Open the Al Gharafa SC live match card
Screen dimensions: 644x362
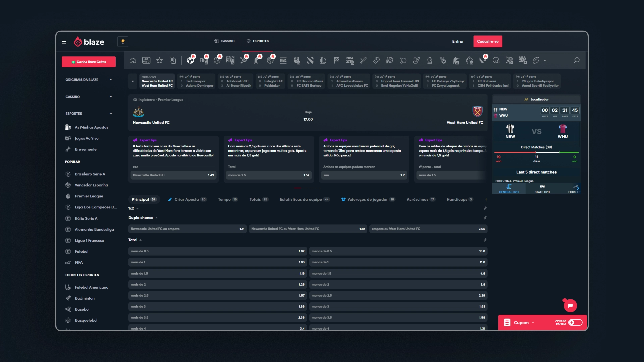pos(235,81)
